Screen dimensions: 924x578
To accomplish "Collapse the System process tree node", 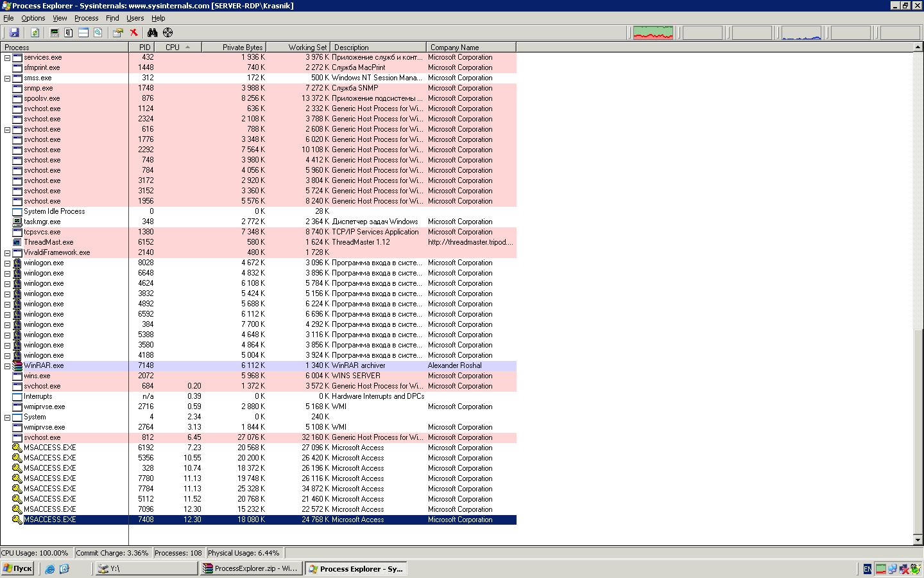I will tap(8, 417).
